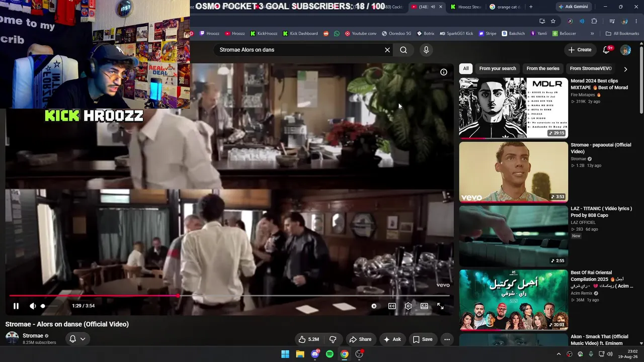This screenshot has width=644, height=362.
Task: Open Chrome extensions puzzle icon
Action: click(x=594, y=21)
